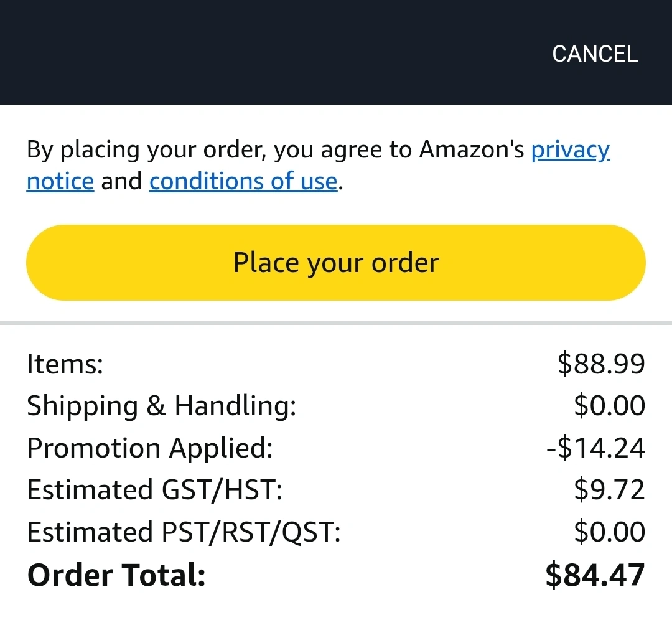Click the gray divider below the order button
The height and width of the screenshot is (620, 672).
(336, 323)
